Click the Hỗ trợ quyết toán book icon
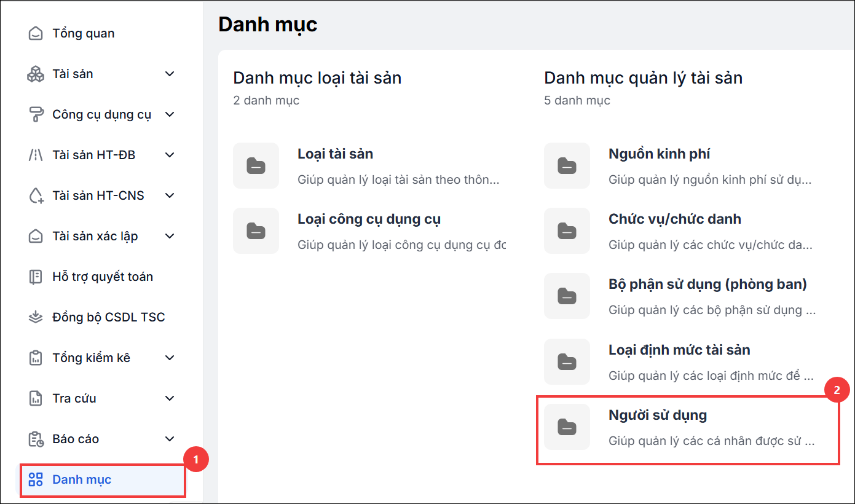This screenshot has width=855, height=504. [36, 277]
